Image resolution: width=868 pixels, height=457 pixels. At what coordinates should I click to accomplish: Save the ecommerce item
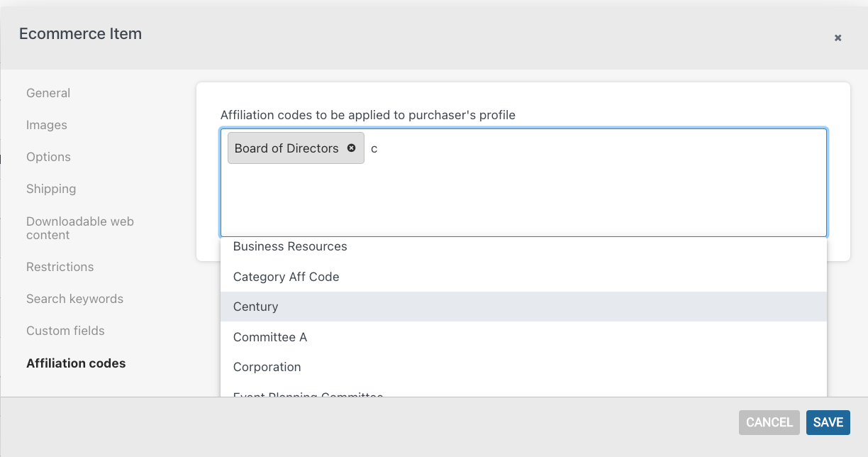pos(828,422)
